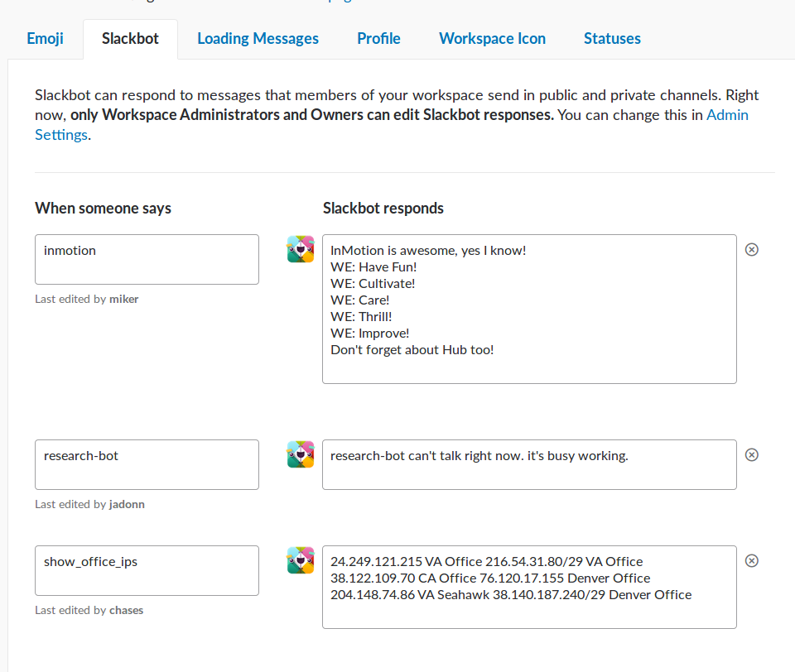Viewport: 795px width, 672px height.
Task: Click the 'Last edited by miker' label
Action: pyautogui.click(x=87, y=299)
